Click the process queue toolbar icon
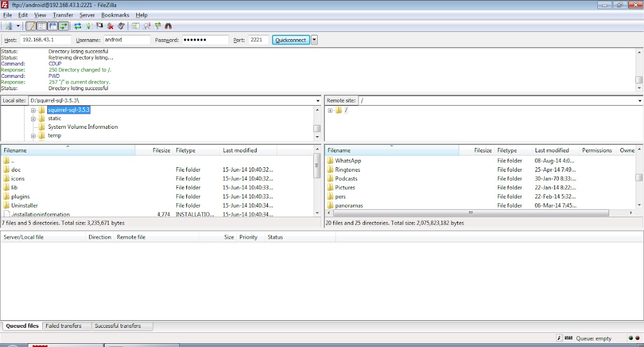The width and height of the screenshot is (644, 347). point(89,26)
